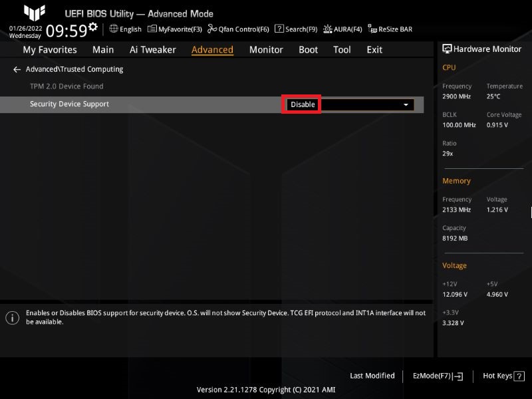Click the EzMode exit arrow icon
The image size is (532, 399).
pos(458,376)
